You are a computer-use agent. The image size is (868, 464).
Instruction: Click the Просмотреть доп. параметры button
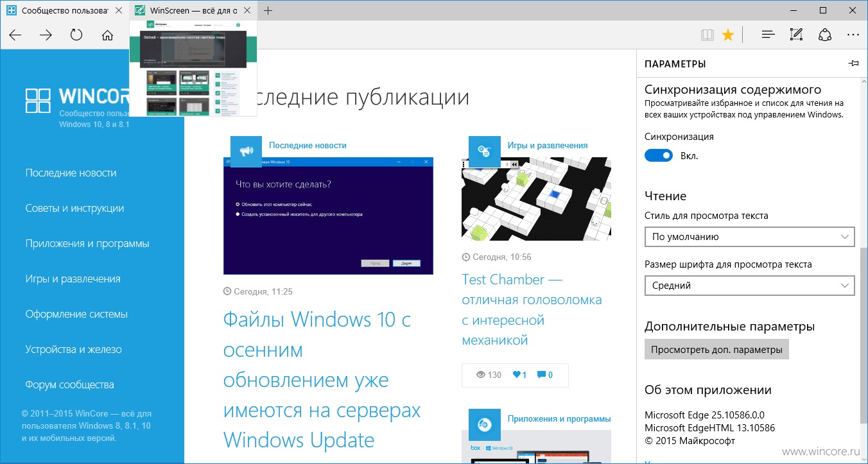[x=716, y=350]
